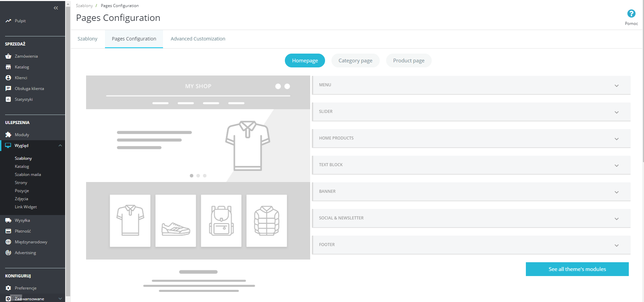Open Strony submenu item
The height and width of the screenshot is (302, 644).
pos(21,183)
